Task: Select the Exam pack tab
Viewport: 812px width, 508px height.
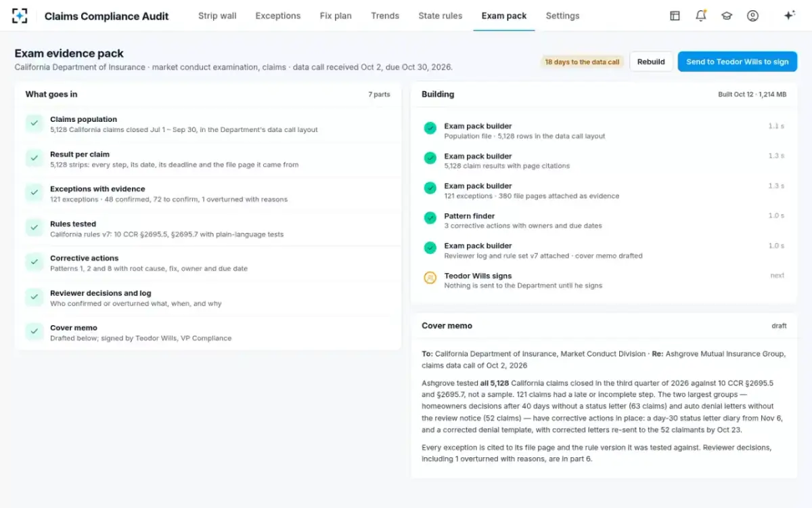Action: coord(504,16)
